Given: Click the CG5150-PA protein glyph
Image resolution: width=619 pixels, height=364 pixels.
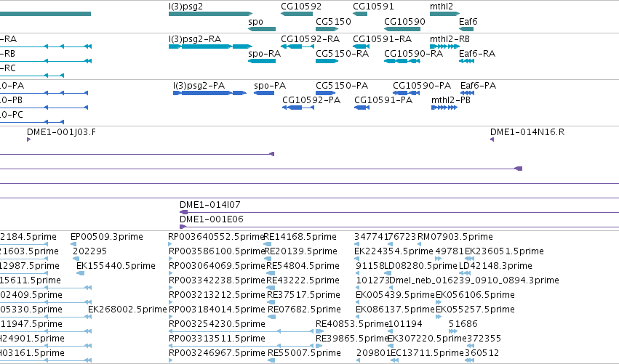Looking at the screenshot, I should [326, 93].
